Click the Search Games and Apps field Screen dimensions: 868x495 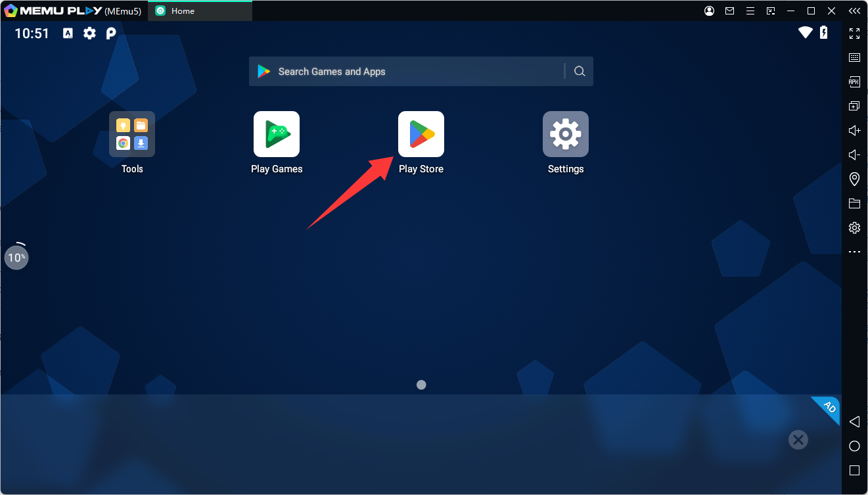(421, 72)
